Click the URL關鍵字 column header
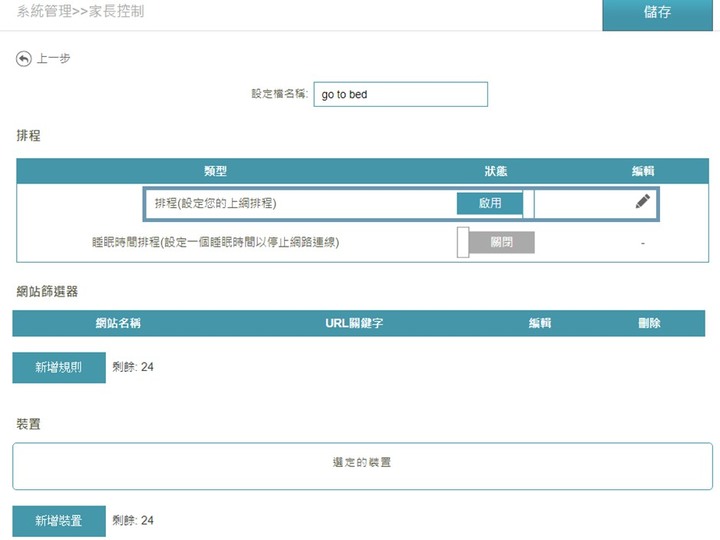Image resolution: width=720 pixels, height=540 pixels. 354,323
